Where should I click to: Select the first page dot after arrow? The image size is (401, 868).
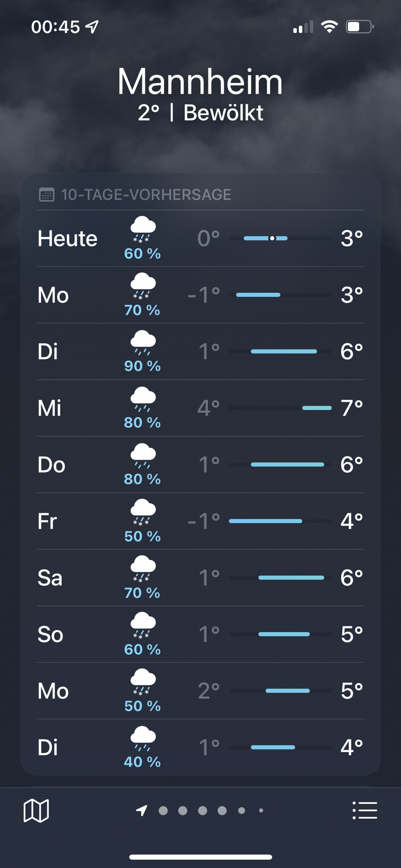(x=163, y=811)
